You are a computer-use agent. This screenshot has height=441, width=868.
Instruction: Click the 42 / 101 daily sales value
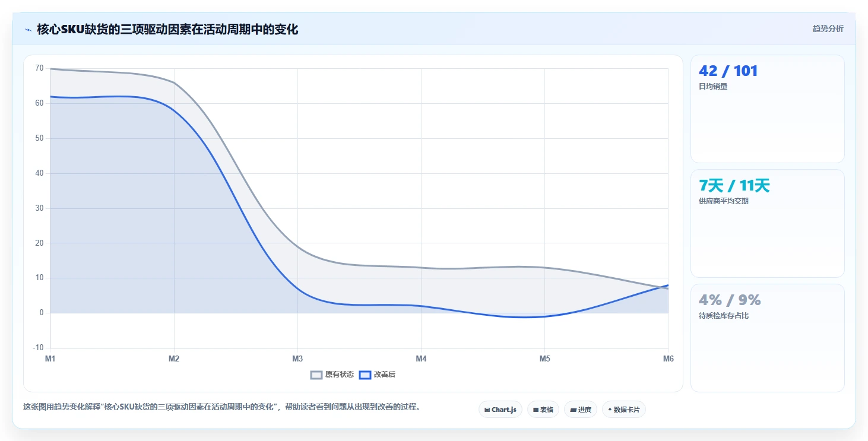(x=728, y=71)
